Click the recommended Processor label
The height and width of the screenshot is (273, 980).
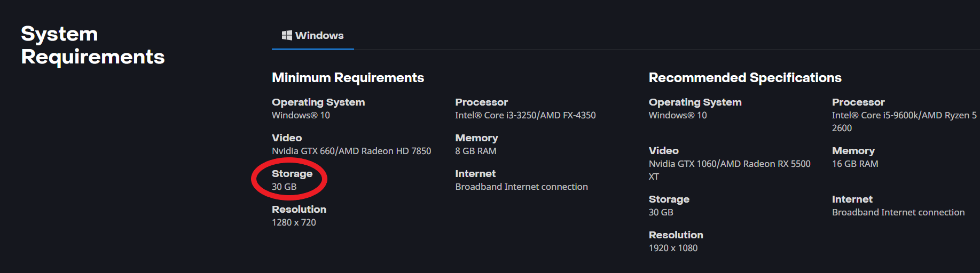(858, 102)
